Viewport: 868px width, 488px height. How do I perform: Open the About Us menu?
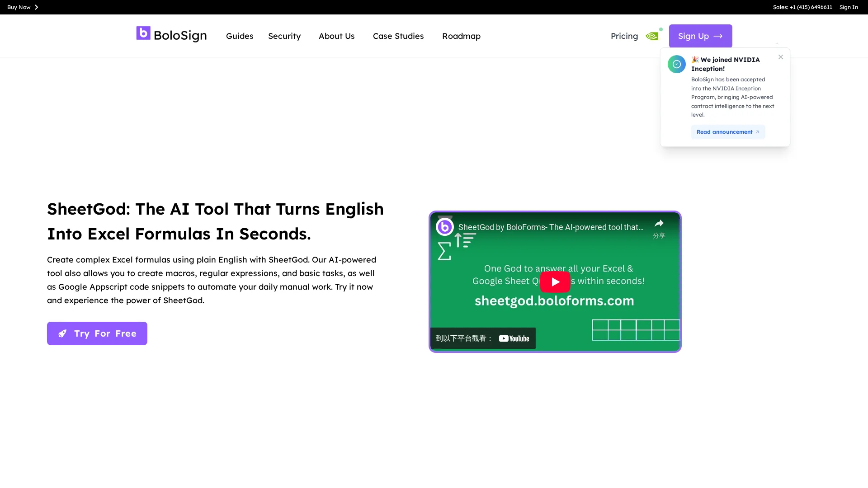coord(336,36)
